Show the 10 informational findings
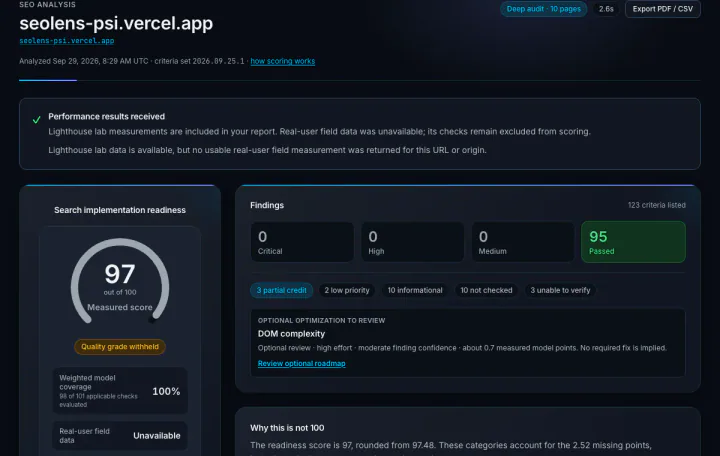Image resolution: width=720 pixels, height=456 pixels. [x=415, y=290]
